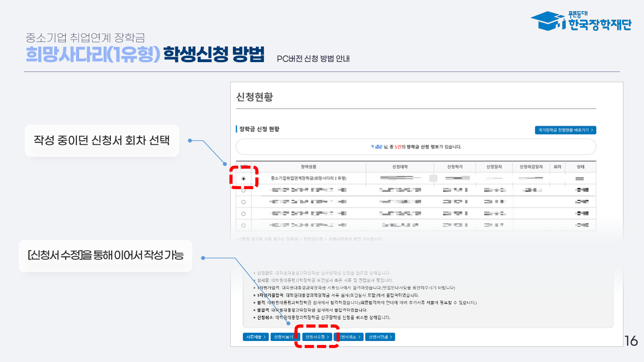Select the 희망사다리 I유형 scholarship radio button
This screenshot has height=362, width=644.
(x=243, y=178)
